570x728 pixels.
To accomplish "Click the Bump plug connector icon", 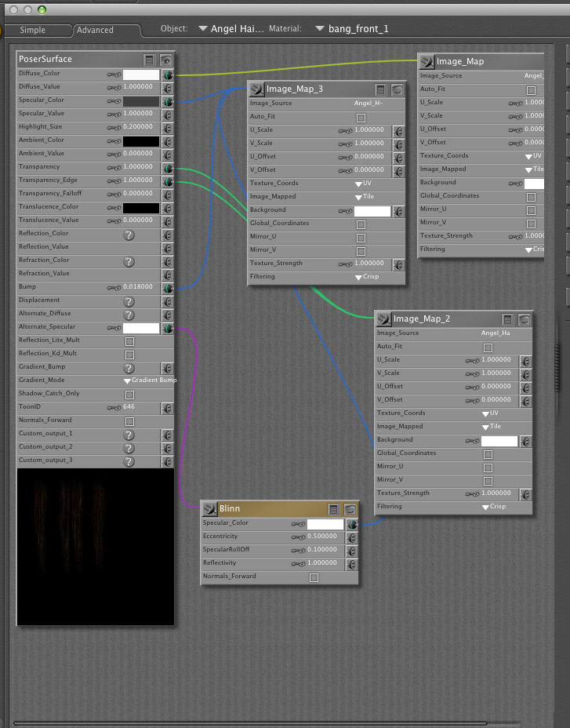I will tap(168, 289).
